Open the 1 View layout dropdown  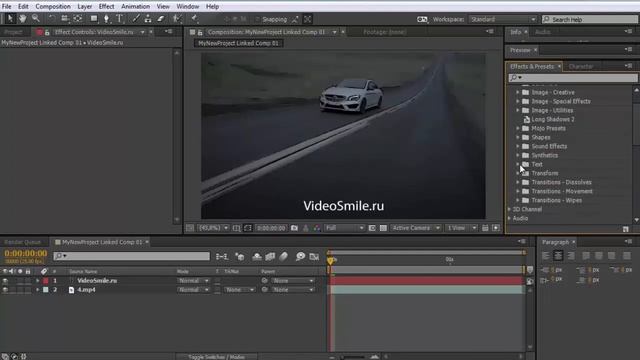point(461,228)
